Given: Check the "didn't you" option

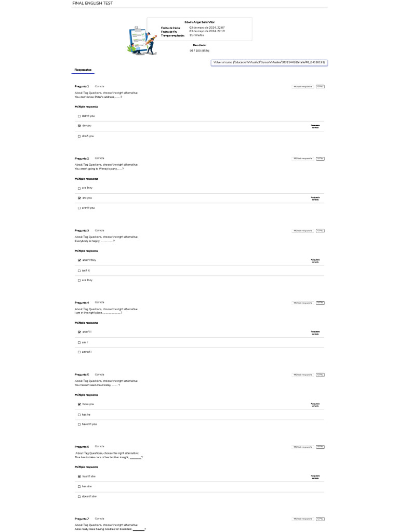Looking at the screenshot, I should (x=79, y=116).
